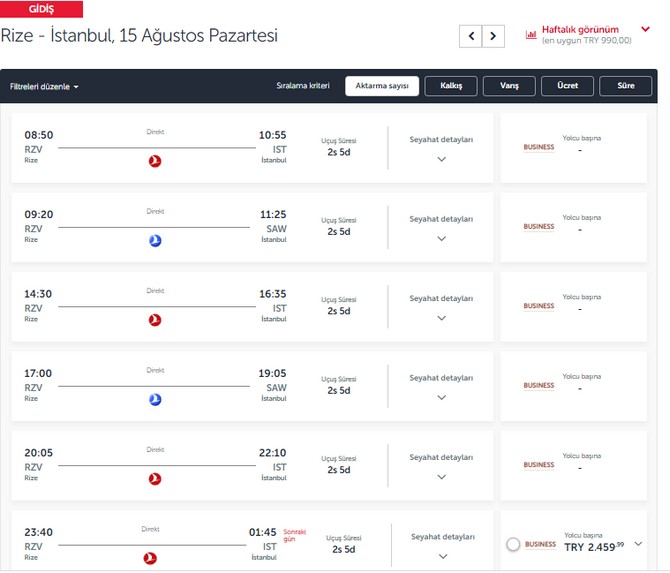Viewport: 670px width, 573px height.
Task: Select Business fare radio for 23:40 flight
Action: 513,544
